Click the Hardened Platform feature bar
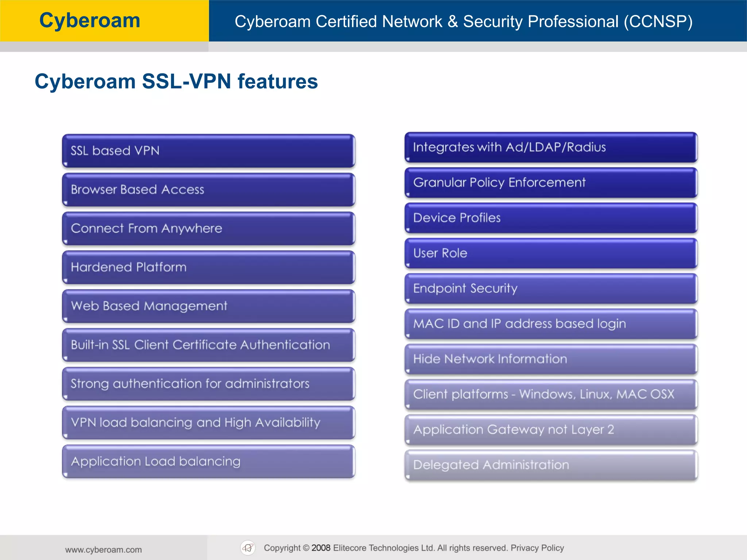 tap(209, 267)
